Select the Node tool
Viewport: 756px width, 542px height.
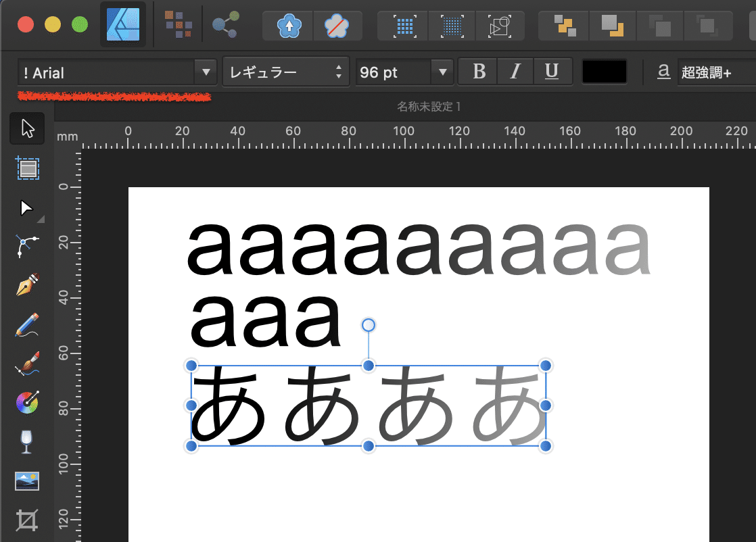(x=26, y=208)
